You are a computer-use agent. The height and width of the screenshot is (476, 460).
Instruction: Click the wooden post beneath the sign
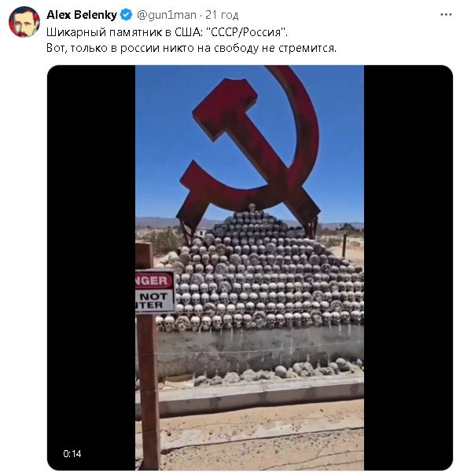149,392
